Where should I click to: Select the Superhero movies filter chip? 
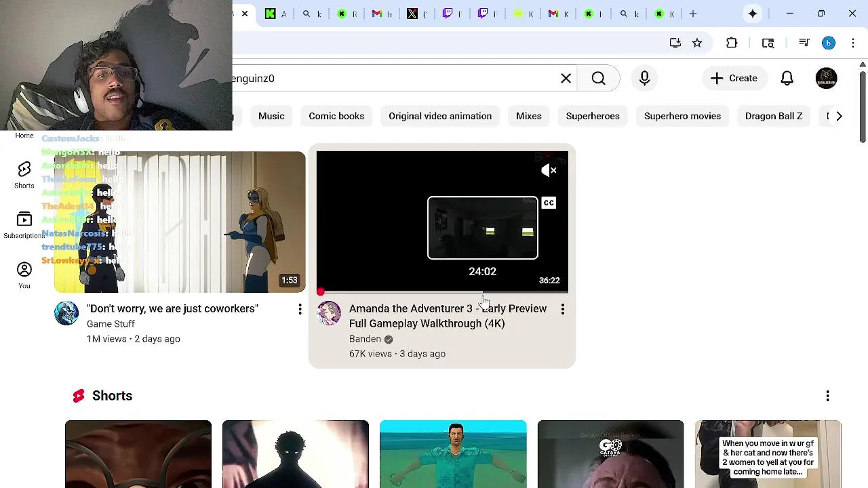pos(682,116)
